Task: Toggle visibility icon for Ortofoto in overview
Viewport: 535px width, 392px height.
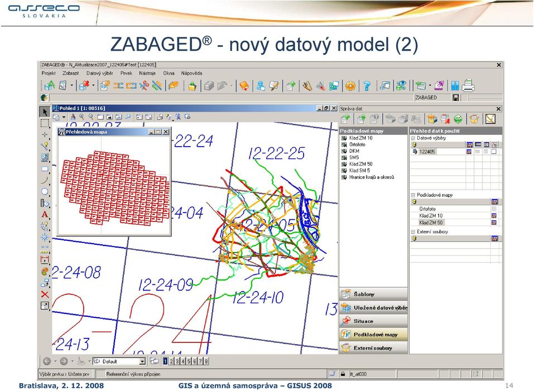Action: point(494,209)
